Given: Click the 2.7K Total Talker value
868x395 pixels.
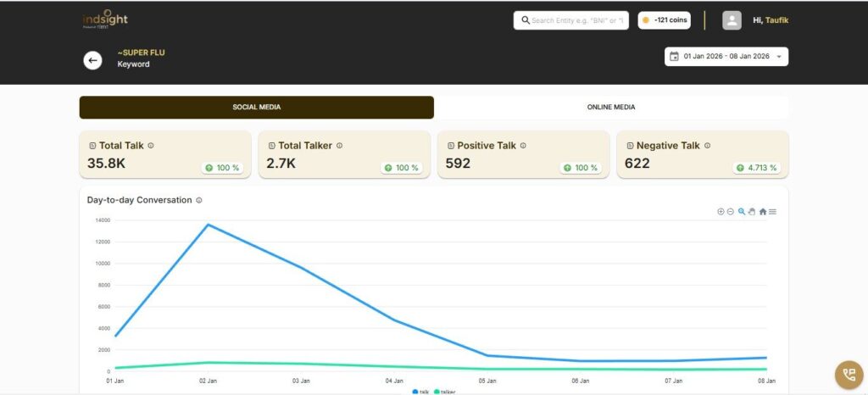Looking at the screenshot, I should tap(281, 164).
